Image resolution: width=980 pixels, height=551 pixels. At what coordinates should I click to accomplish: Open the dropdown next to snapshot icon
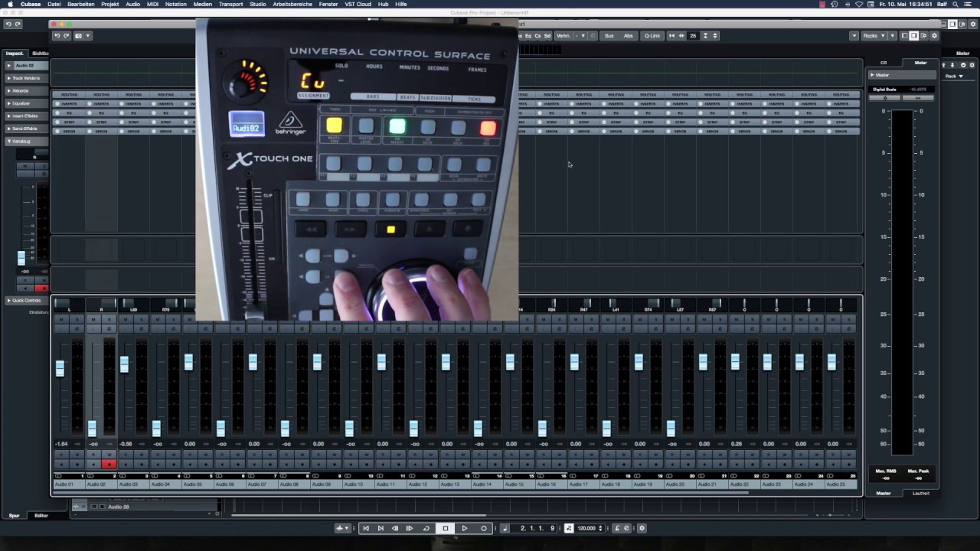tap(87, 36)
